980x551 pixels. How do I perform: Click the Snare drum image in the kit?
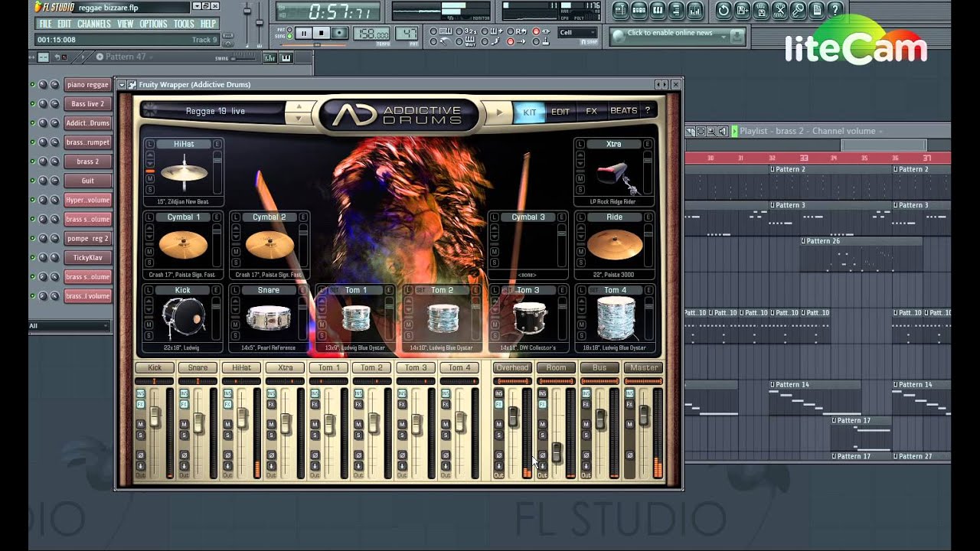click(269, 318)
